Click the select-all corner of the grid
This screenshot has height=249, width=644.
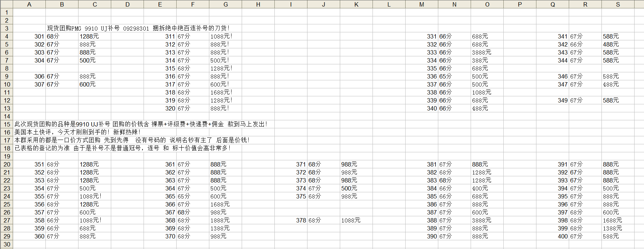tap(6, 4)
